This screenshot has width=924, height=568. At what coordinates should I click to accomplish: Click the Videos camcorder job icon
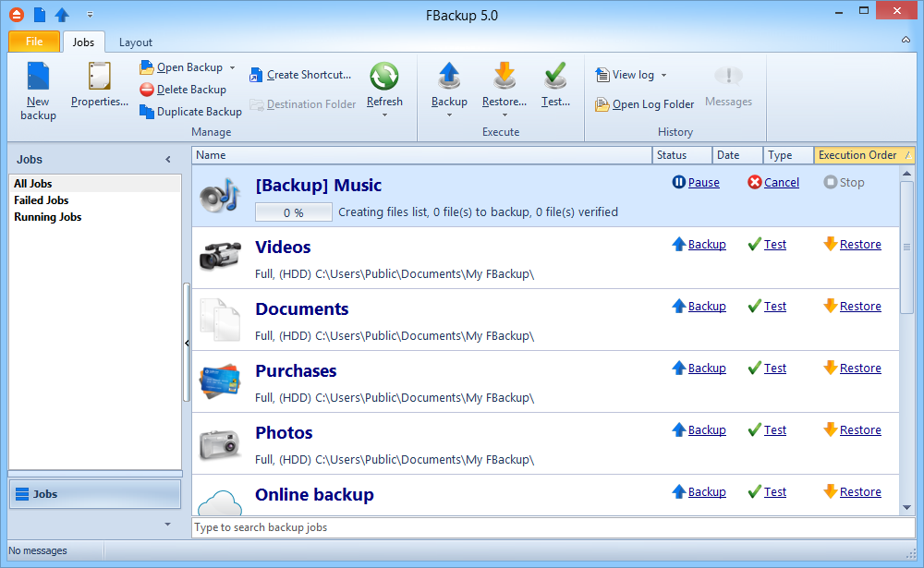coord(220,258)
